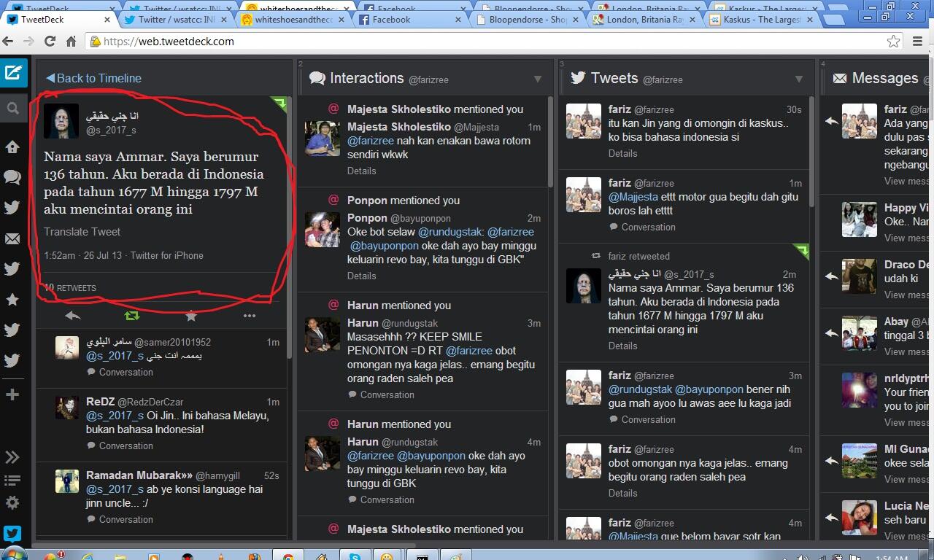Click the browser forward arrow
The width and height of the screenshot is (934, 560).
click(x=29, y=42)
